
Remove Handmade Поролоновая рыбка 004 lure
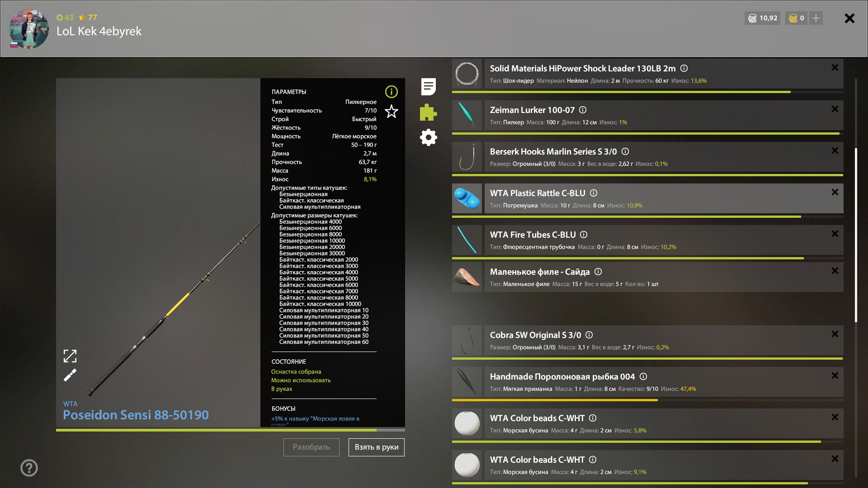[835, 375]
